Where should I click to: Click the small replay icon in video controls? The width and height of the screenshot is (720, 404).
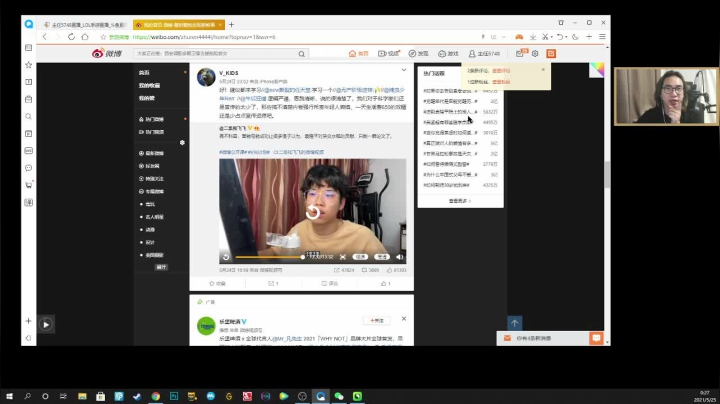click(226, 257)
